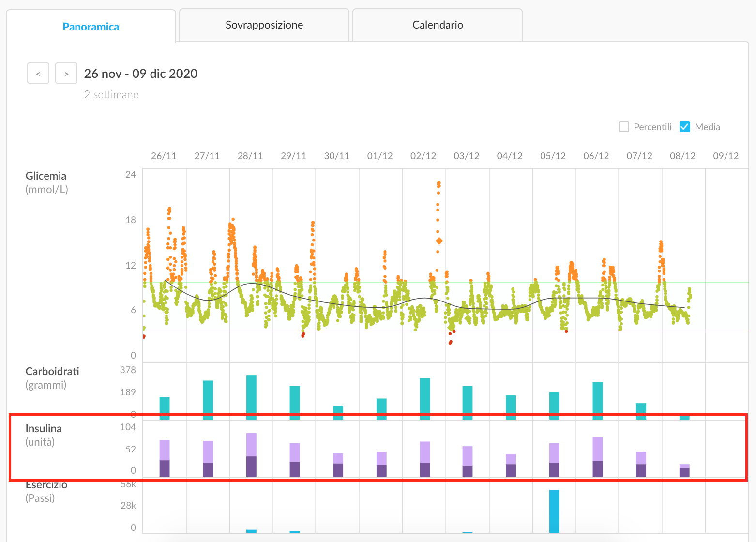Click the carbohydrates bar for 30/11
This screenshot has height=542, width=756.
tap(338, 411)
